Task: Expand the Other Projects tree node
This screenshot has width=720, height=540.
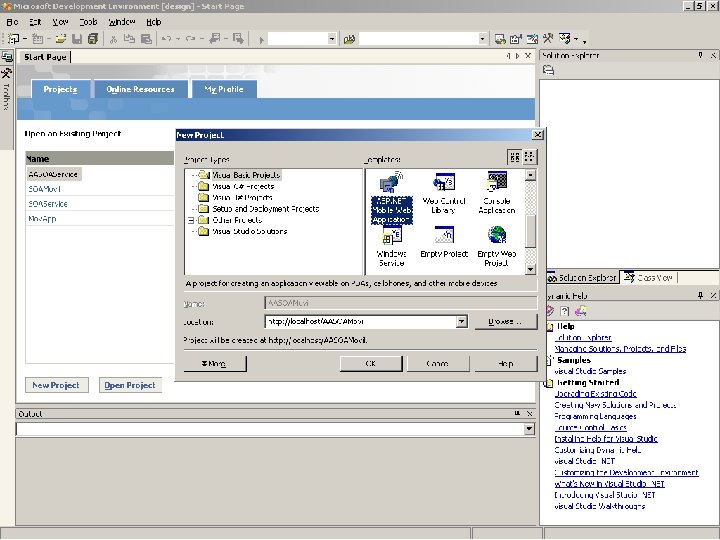Action: [191, 220]
